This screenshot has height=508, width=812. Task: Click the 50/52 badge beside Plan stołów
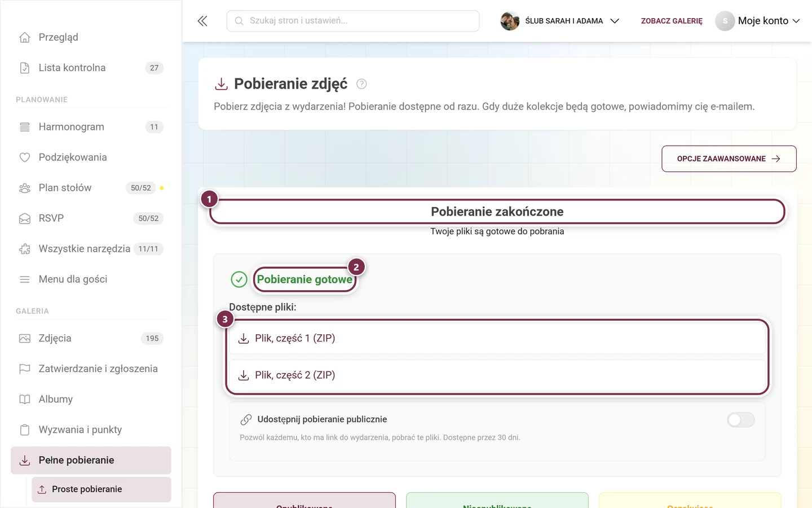pyautogui.click(x=141, y=188)
